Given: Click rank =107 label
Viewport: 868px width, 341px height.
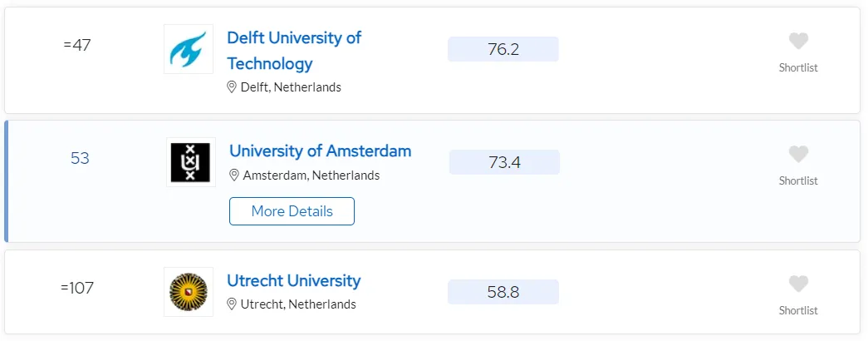Looking at the screenshot, I should [x=77, y=289].
